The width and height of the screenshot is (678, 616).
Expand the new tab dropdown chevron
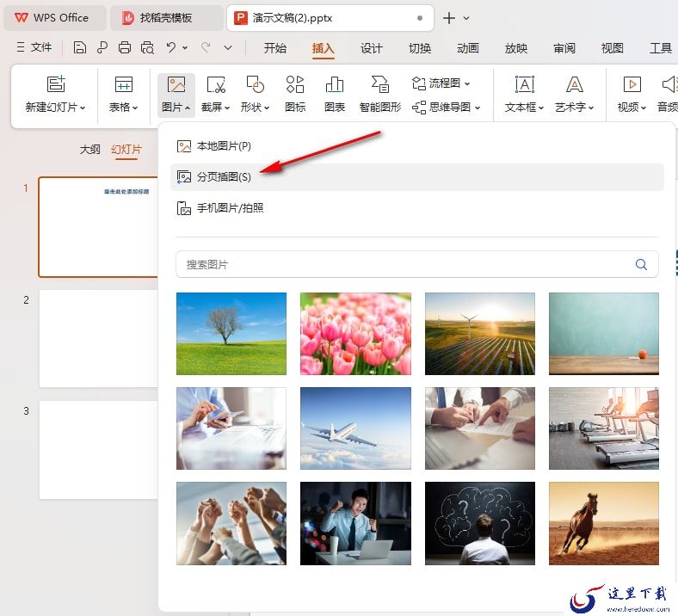[466, 18]
